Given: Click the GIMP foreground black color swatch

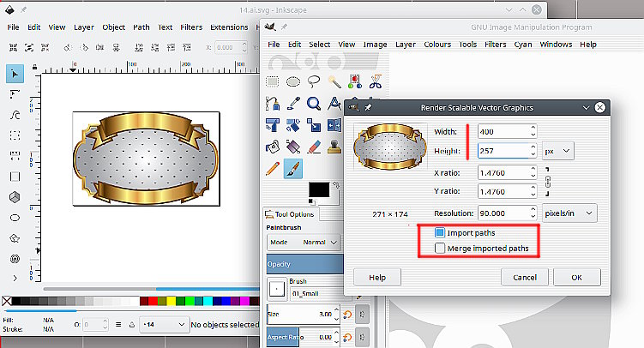Looking at the screenshot, I should [319, 189].
